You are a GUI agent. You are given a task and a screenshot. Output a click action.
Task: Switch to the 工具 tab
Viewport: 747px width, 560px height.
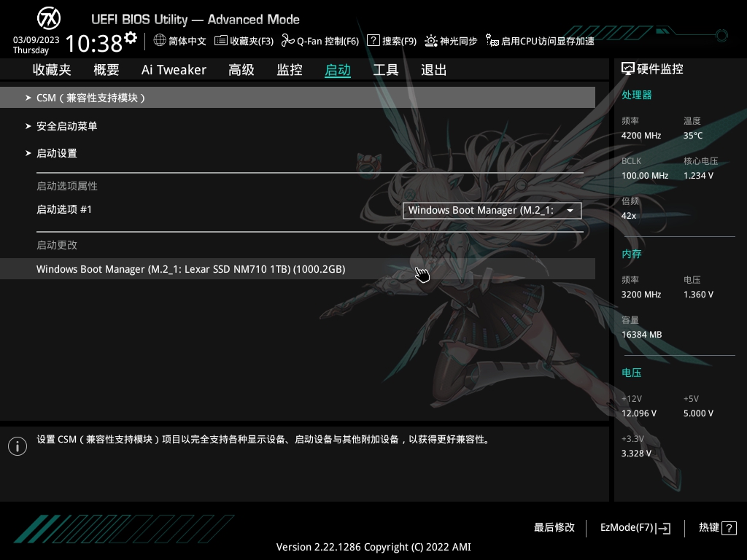pos(385,69)
